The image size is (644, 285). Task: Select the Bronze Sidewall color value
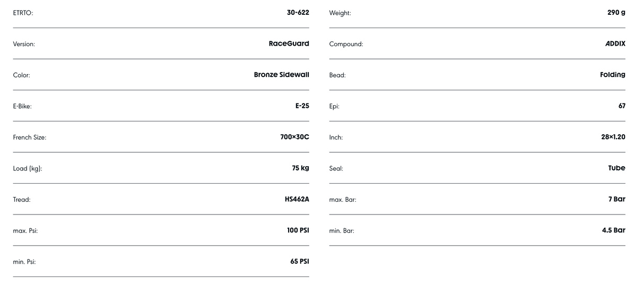(282, 75)
